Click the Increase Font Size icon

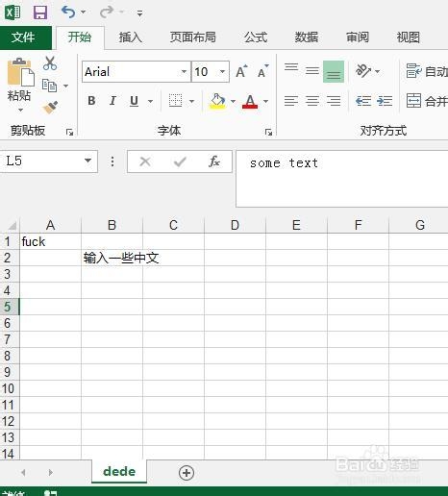tap(241, 71)
